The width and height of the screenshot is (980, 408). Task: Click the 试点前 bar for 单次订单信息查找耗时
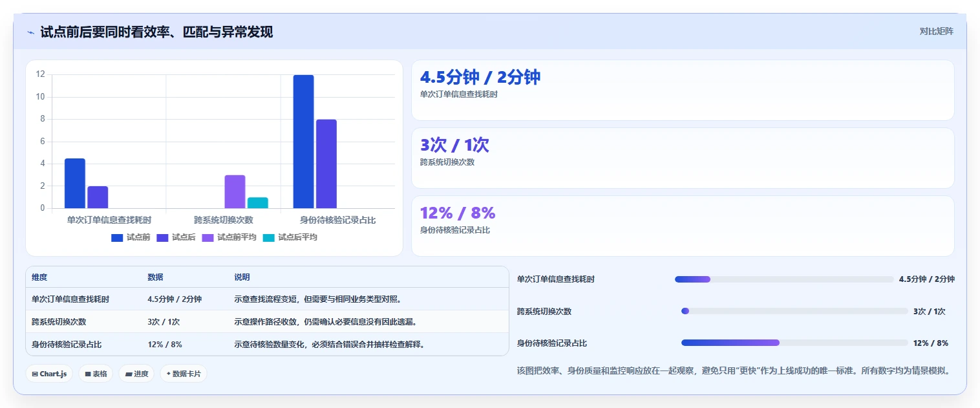(75, 183)
